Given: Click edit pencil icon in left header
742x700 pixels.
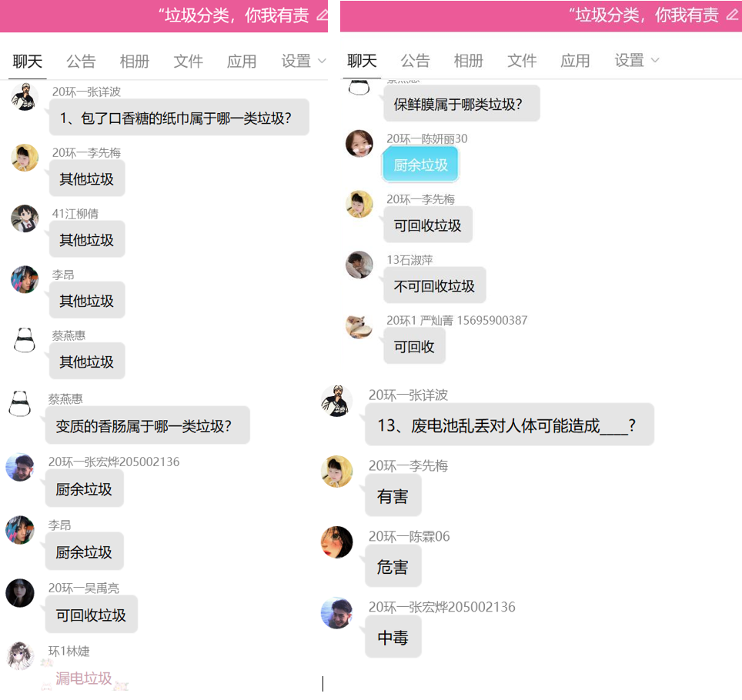Looking at the screenshot, I should tap(323, 15).
